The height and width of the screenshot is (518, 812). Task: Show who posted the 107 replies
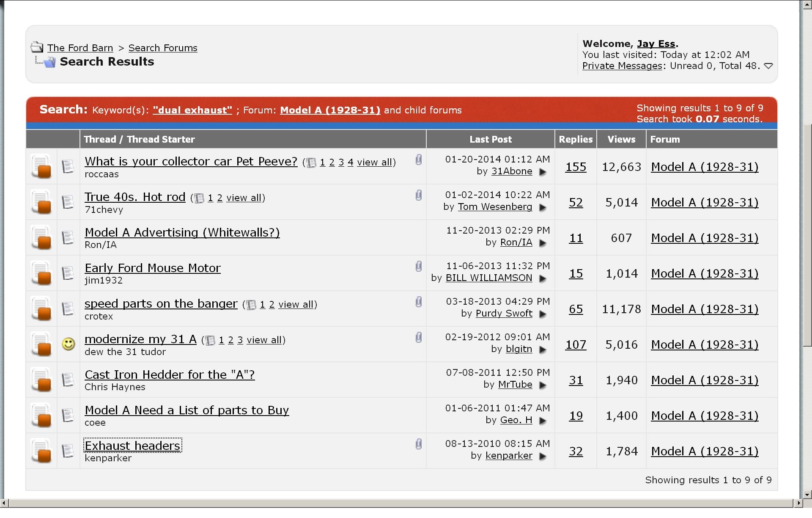click(x=576, y=344)
